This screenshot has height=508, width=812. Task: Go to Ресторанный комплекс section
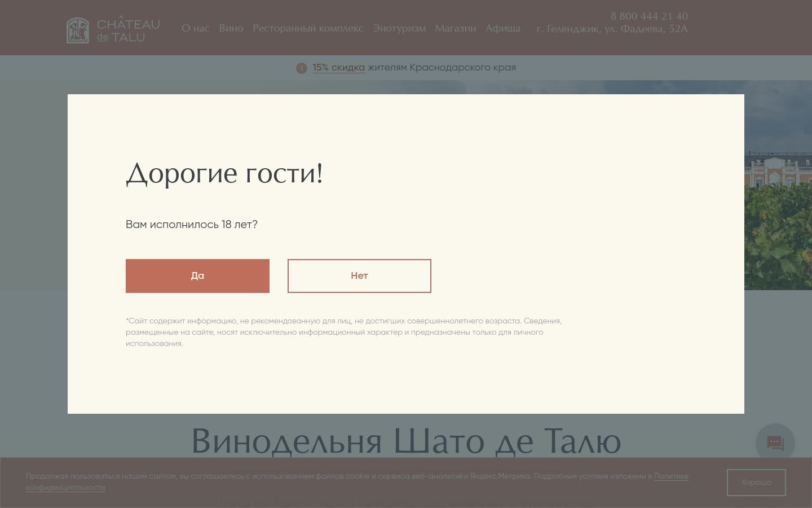click(x=308, y=28)
